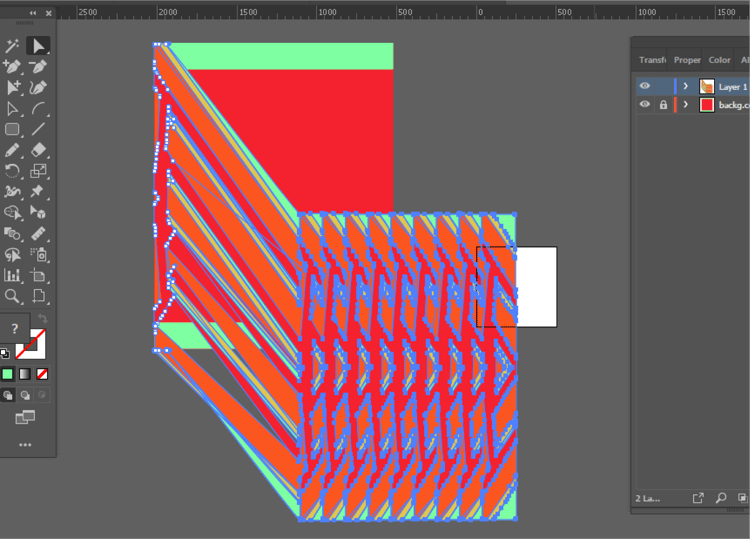Choose the Column Graph tool

(12, 275)
